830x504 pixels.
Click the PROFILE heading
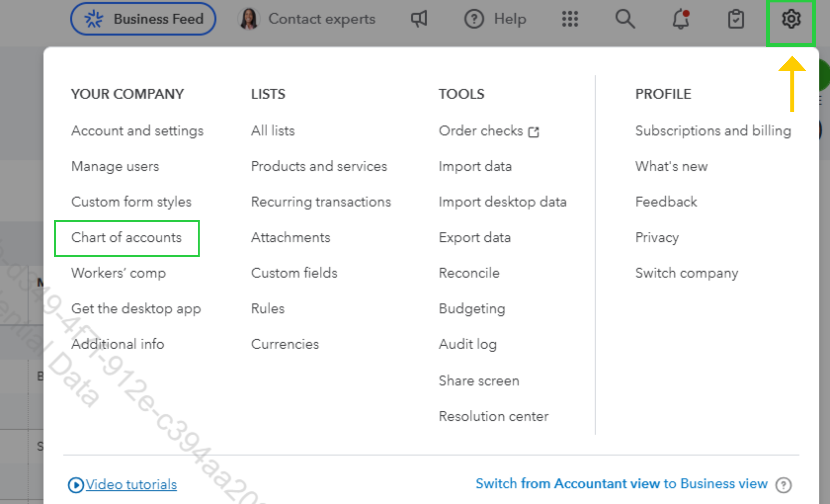pos(663,94)
